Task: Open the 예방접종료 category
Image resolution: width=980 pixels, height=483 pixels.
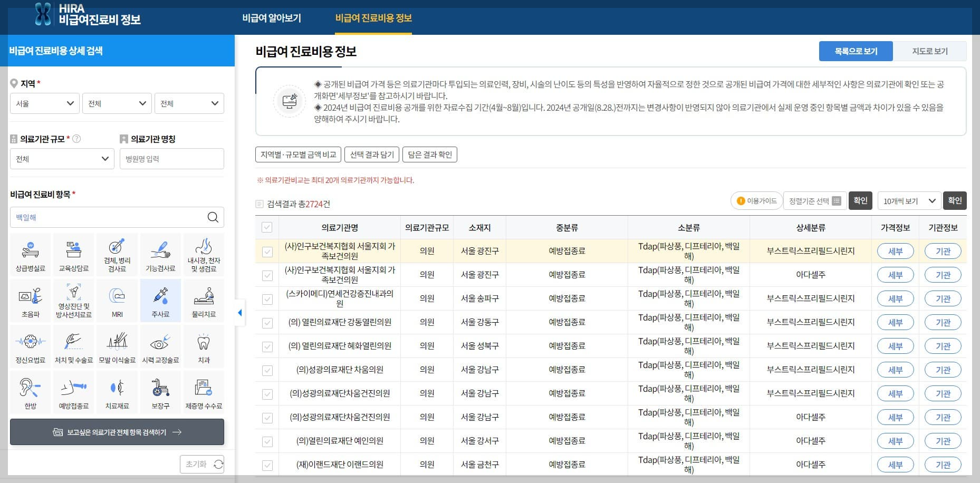Action: tap(73, 392)
